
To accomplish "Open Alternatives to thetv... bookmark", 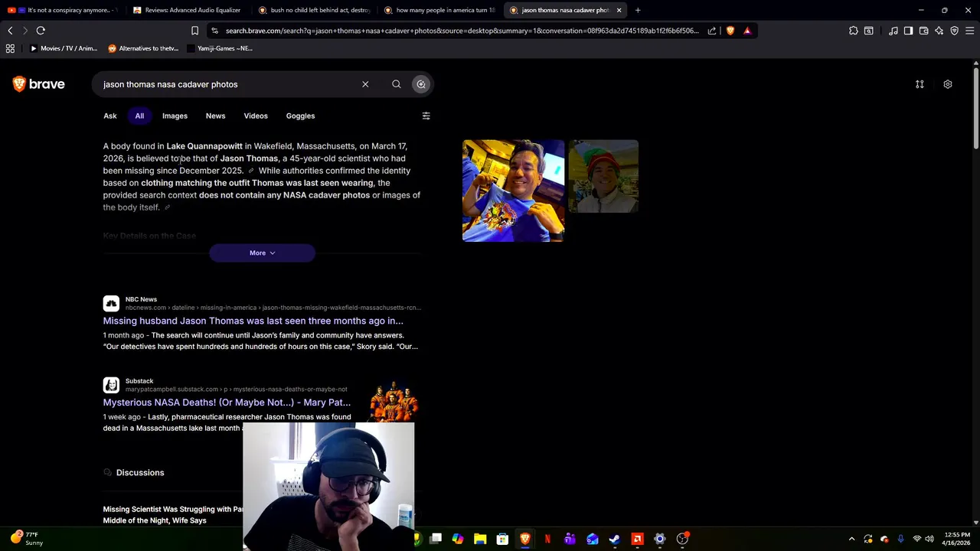I will click(x=143, y=48).
